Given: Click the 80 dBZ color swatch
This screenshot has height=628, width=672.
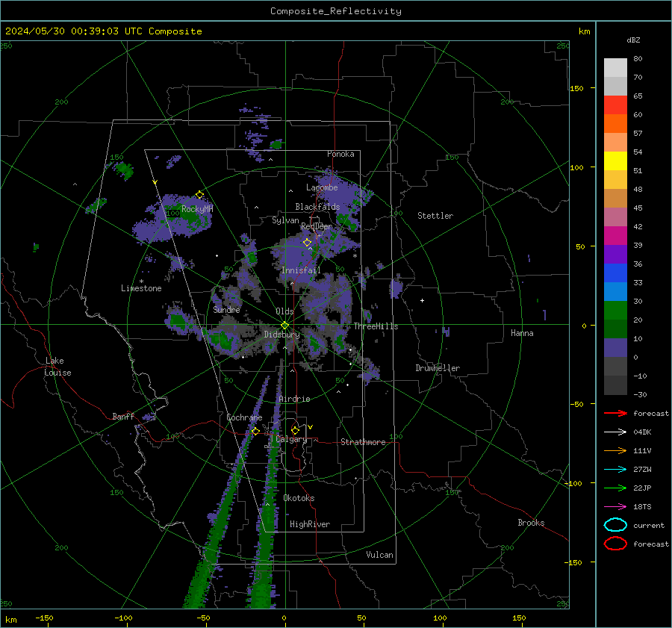Looking at the screenshot, I should pos(615,68).
